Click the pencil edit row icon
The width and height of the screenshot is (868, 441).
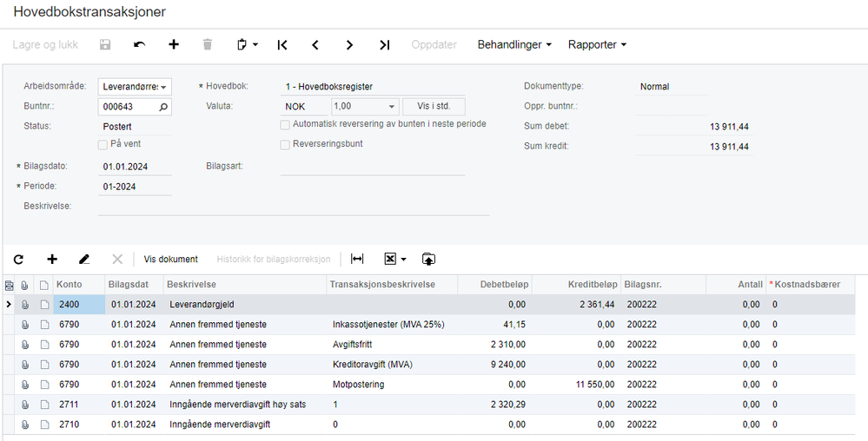coord(84,259)
